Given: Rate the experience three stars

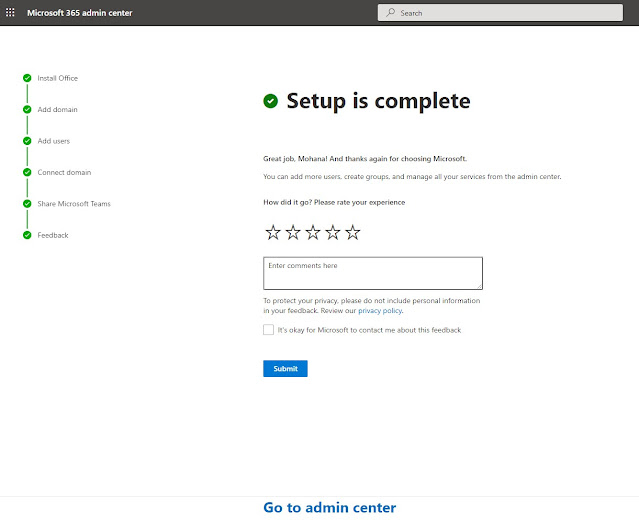Looking at the screenshot, I should click(313, 232).
